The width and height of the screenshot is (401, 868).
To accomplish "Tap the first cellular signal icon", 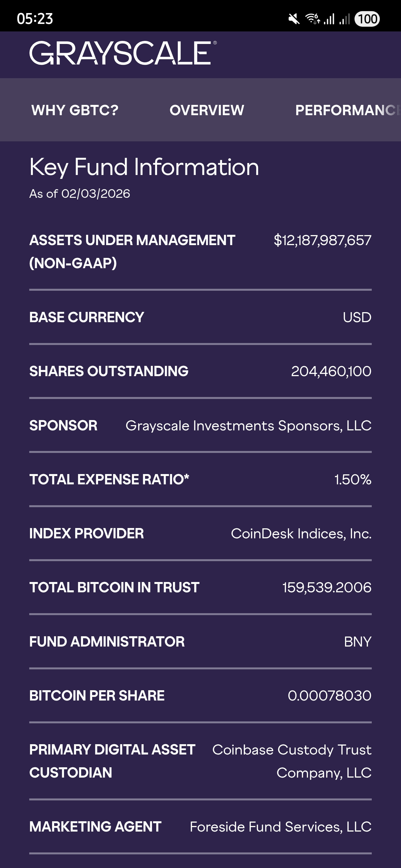I will pyautogui.click(x=329, y=19).
